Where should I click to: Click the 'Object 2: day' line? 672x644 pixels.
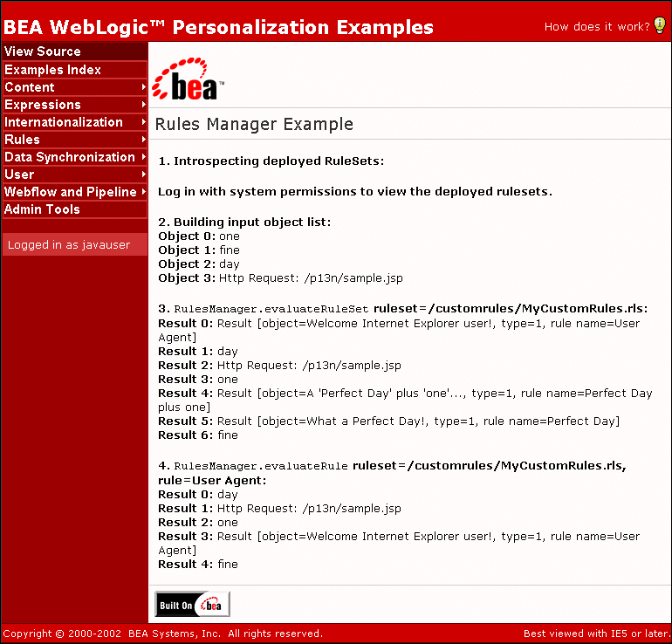click(x=199, y=264)
